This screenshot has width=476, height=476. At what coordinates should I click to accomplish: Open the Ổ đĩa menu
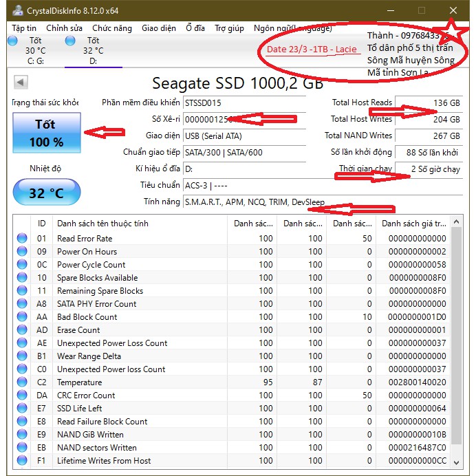(x=195, y=28)
